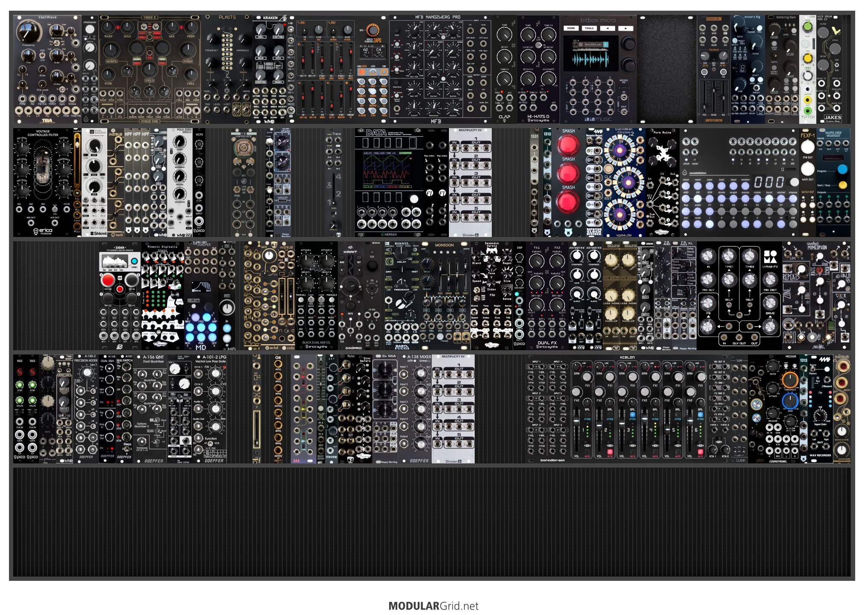
Task: Click the constellation droplet logo
Action: (x=685, y=173)
